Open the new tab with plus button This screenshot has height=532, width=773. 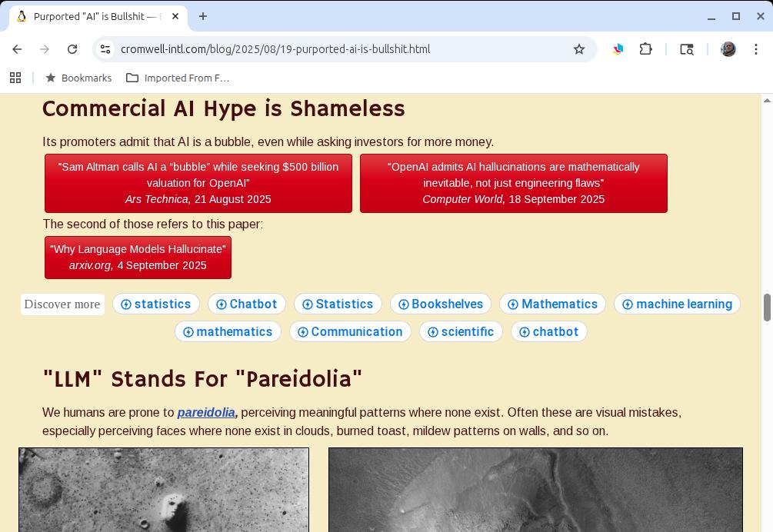coord(203,16)
